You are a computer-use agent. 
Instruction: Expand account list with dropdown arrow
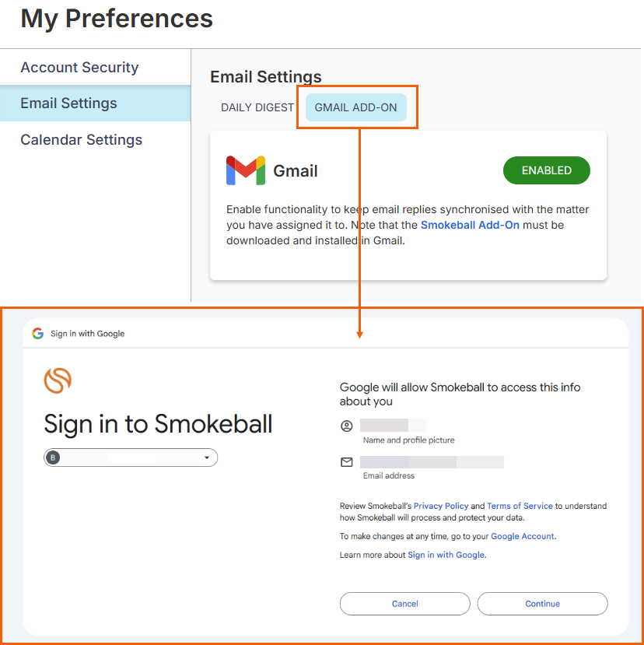click(207, 457)
